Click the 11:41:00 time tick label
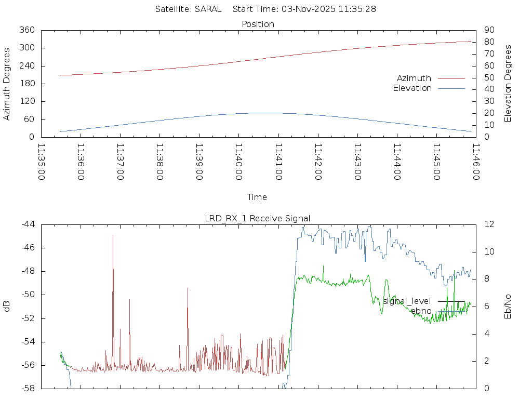 click(278, 162)
